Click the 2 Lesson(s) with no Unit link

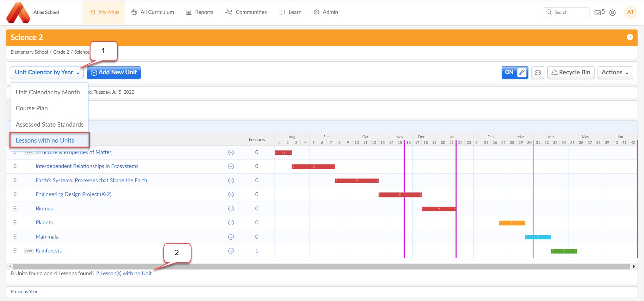pyautogui.click(x=124, y=274)
